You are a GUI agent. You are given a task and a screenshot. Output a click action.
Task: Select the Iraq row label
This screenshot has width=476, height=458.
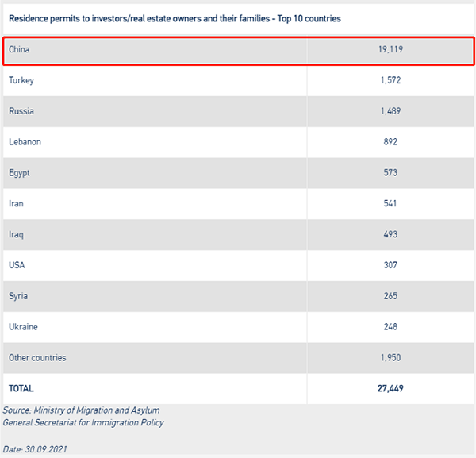click(16, 235)
